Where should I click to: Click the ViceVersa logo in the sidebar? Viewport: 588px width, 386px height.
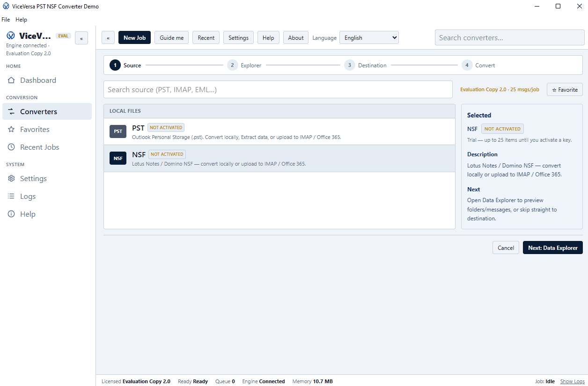coord(11,36)
